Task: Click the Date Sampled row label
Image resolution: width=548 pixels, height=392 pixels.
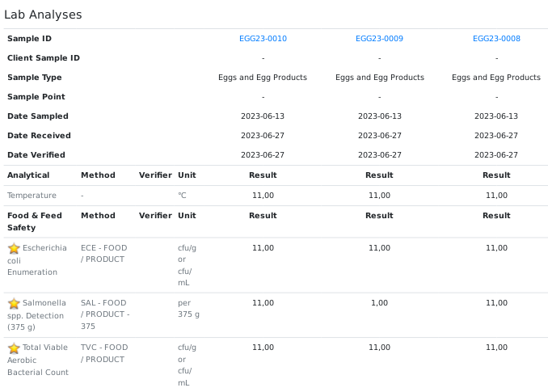Action: point(38,116)
